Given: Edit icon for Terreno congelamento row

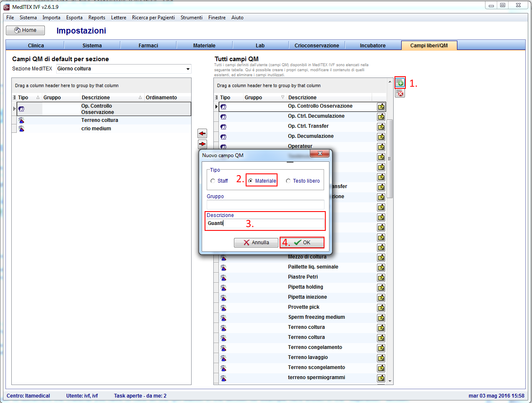Looking at the screenshot, I should [x=381, y=348].
